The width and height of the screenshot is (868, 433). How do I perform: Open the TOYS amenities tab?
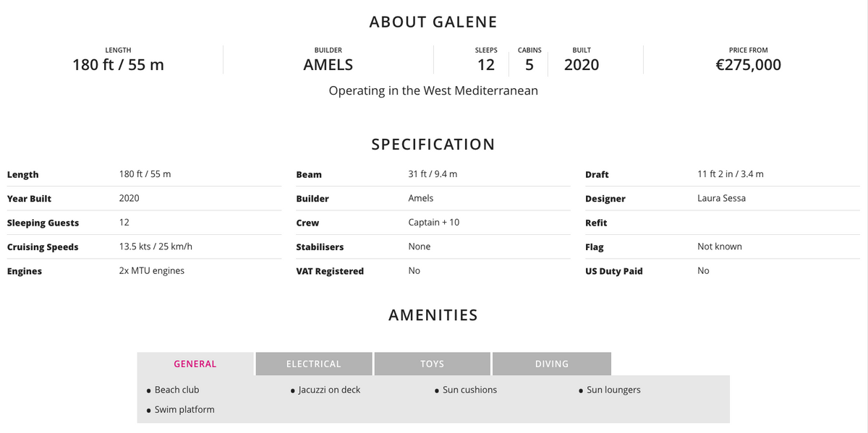click(x=432, y=364)
